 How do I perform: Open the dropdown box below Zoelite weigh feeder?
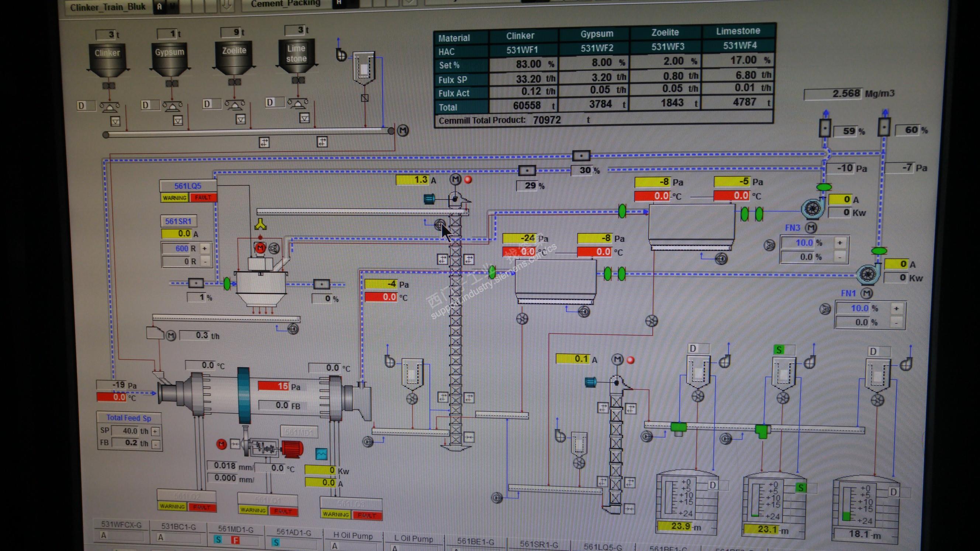tap(241, 119)
